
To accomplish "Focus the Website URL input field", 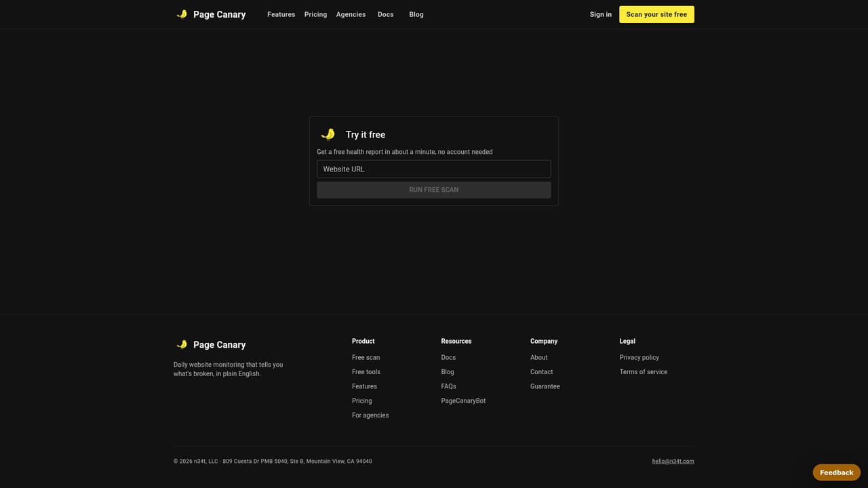I will [x=434, y=169].
